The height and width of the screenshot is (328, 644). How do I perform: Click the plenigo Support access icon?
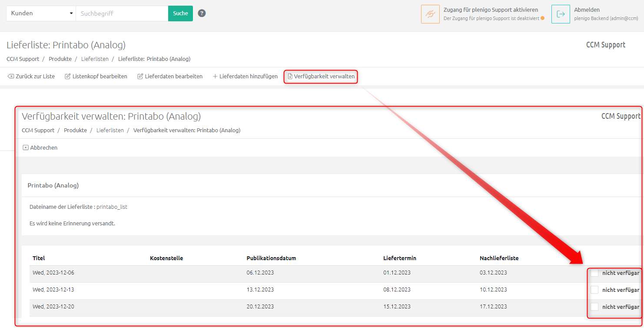click(x=430, y=14)
